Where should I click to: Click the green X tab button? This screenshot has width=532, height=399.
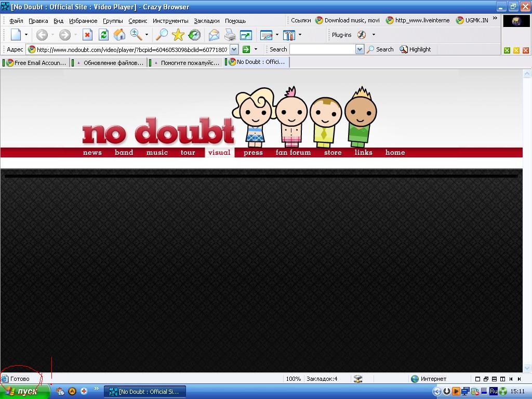pos(507,50)
